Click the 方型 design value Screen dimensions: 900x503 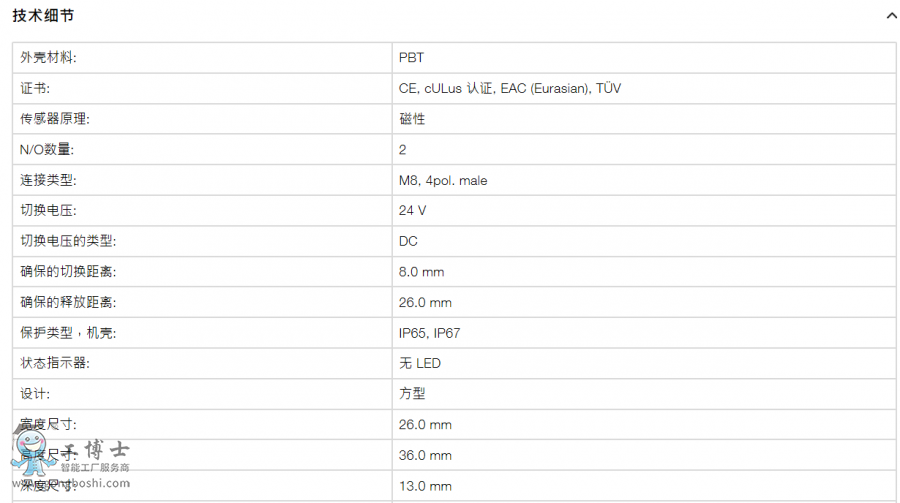pyautogui.click(x=412, y=394)
